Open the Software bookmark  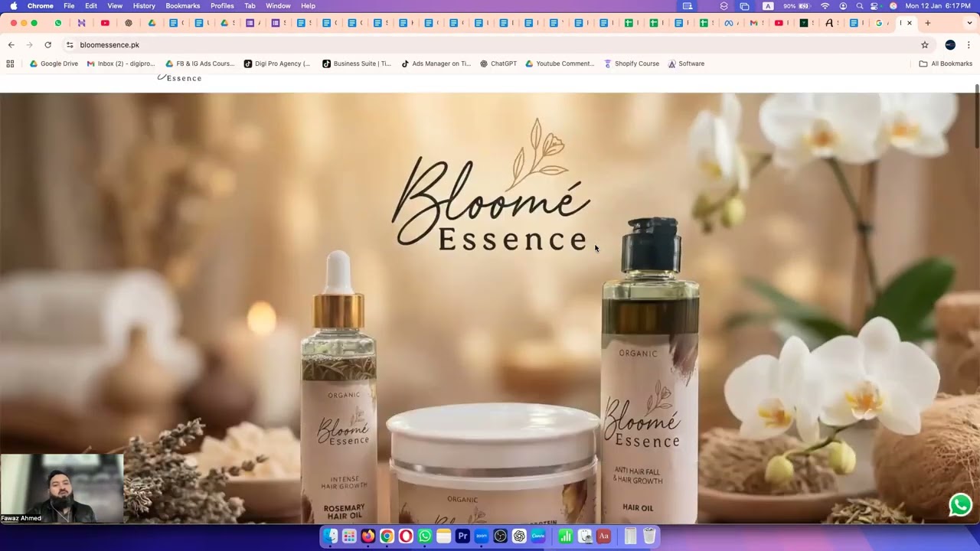click(x=686, y=64)
